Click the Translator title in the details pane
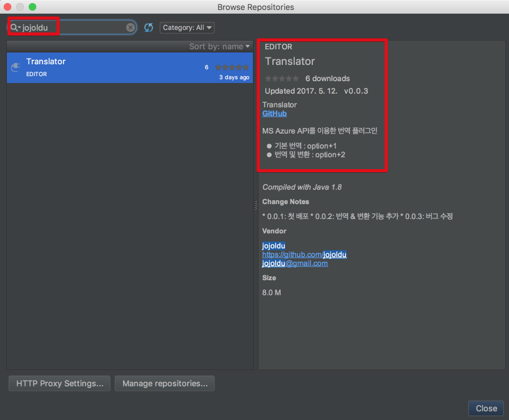 [290, 61]
